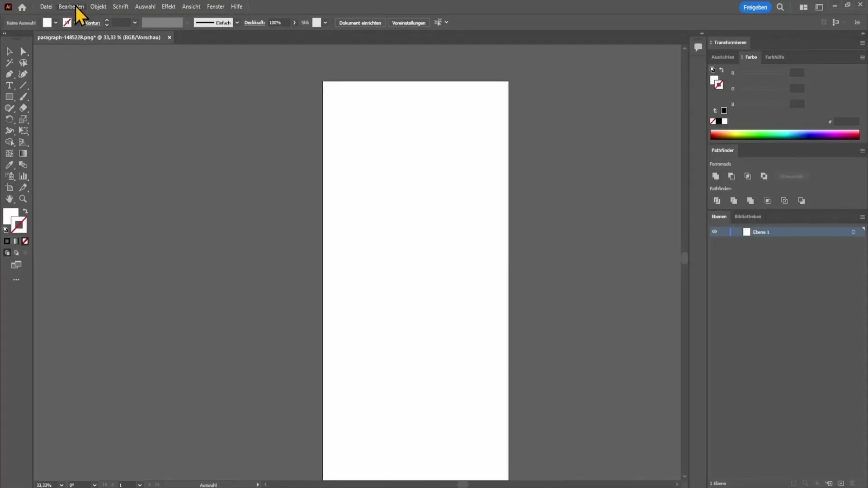The image size is (868, 488).
Task: Select the Magic Wand tool
Action: pyautogui.click(x=9, y=63)
